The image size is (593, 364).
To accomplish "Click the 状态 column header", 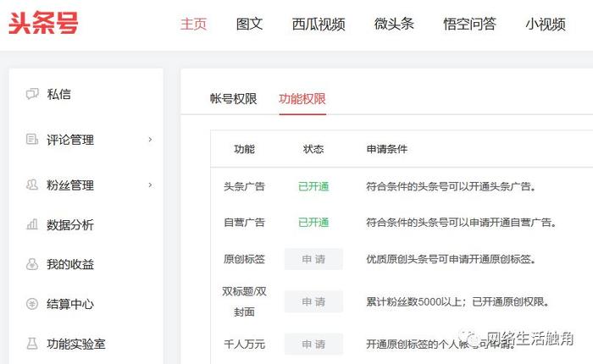I will 313,149.
